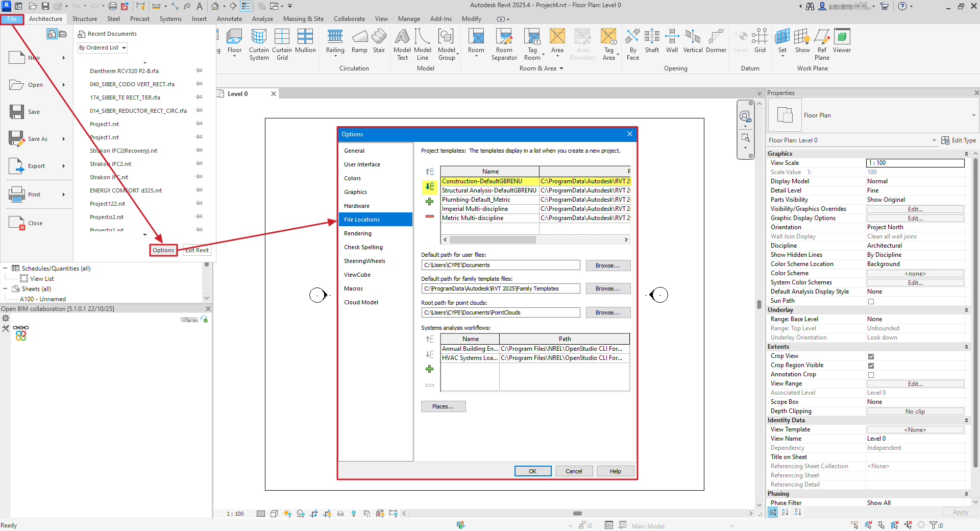Click the Places... button
The height and width of the screenshot is (531, 980).
click(443, 406)
